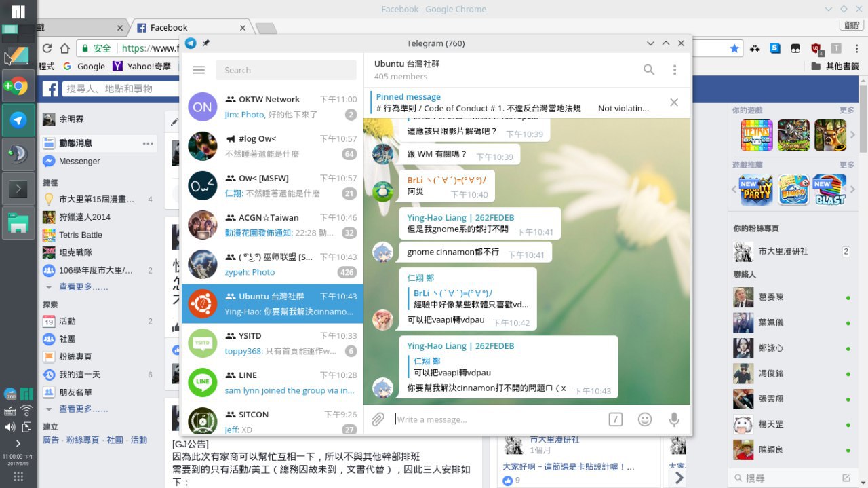Open bot commands slash icon

click(615, 419)
